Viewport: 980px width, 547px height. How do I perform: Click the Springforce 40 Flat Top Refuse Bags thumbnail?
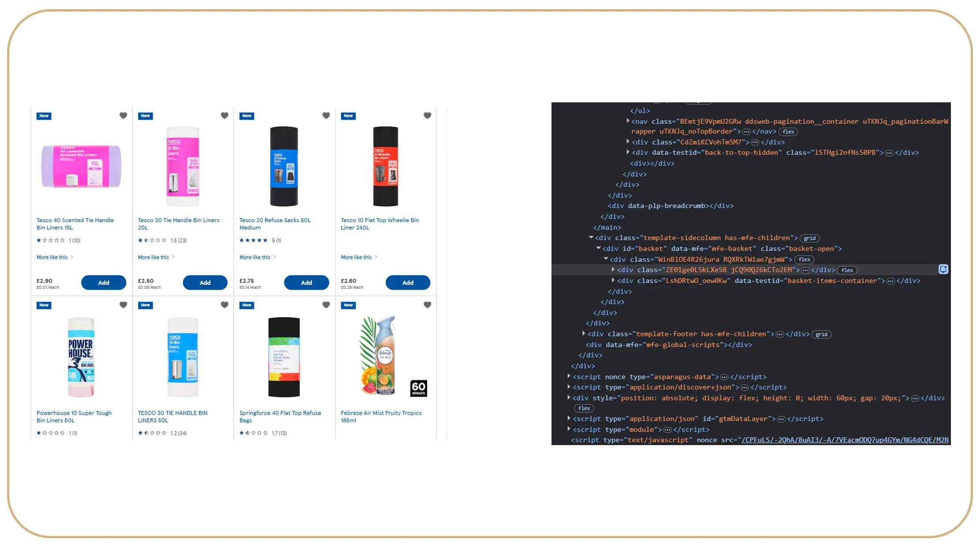click(x=284, y=356)
